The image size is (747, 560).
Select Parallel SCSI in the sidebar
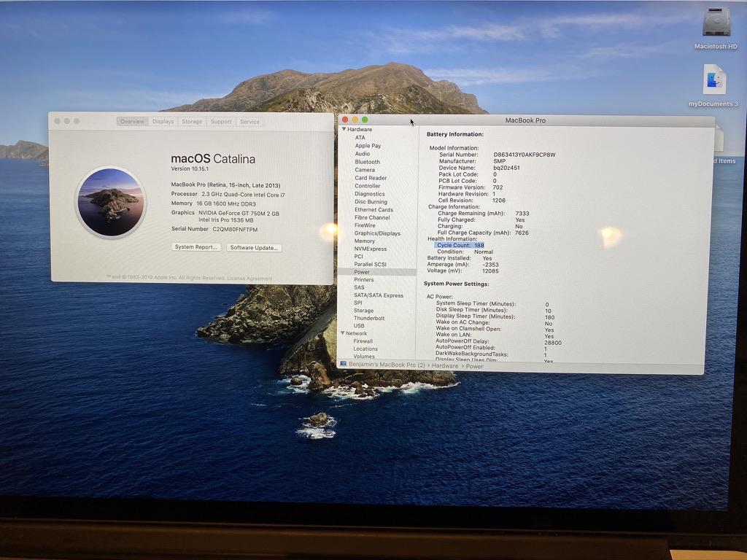point(370,264)
